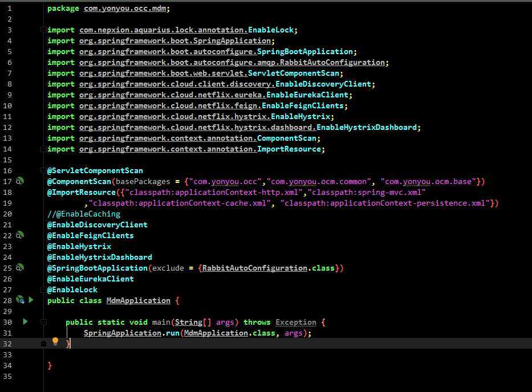Click the @EnableHystrixDashboard annotation

[100, 258]
